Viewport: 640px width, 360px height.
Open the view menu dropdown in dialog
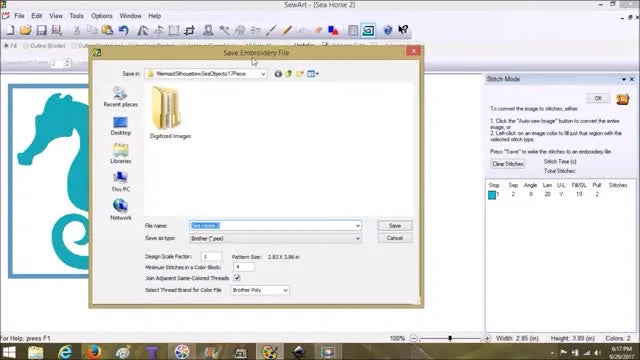point(313,74)
